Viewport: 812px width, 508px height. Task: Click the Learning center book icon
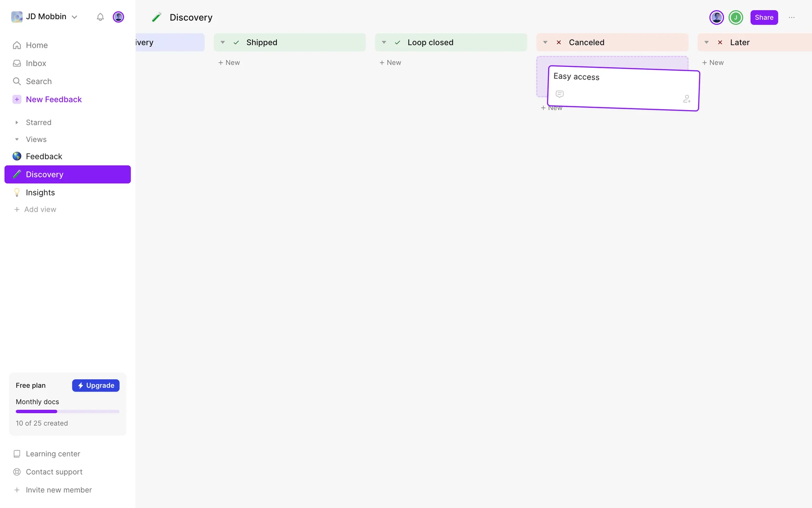tap(17, 454)
